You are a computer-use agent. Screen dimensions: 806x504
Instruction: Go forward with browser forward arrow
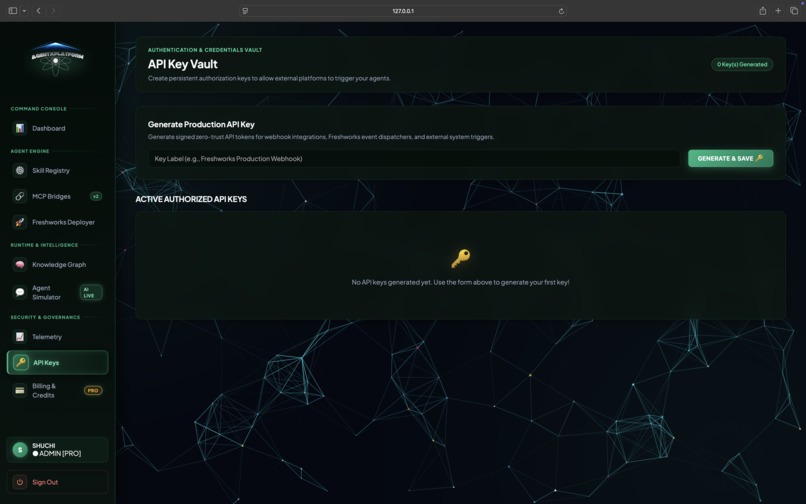(x=53, y=10)
